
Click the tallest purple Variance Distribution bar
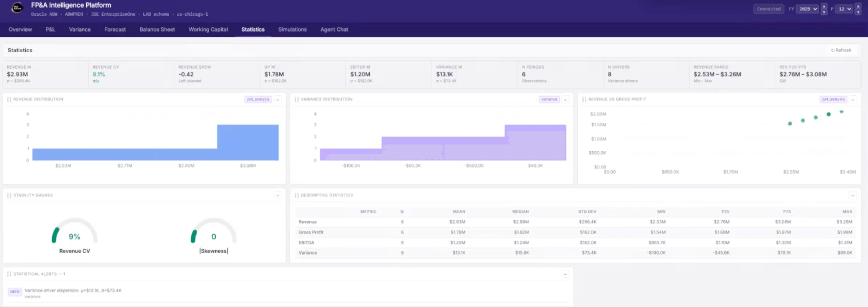click(535, 142)
